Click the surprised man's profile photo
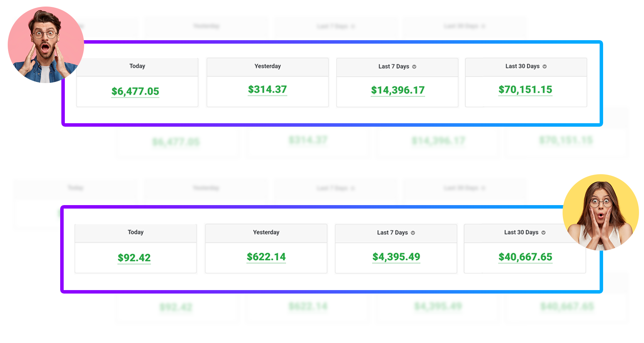644x343 pixels. [46, 45]
